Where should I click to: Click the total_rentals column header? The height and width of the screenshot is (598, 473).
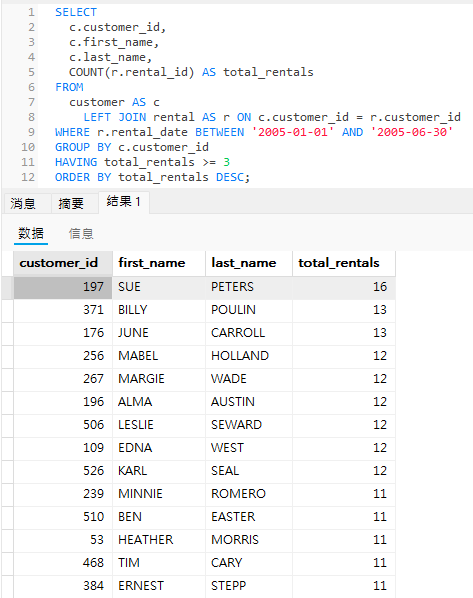click(x=344, y=263)
